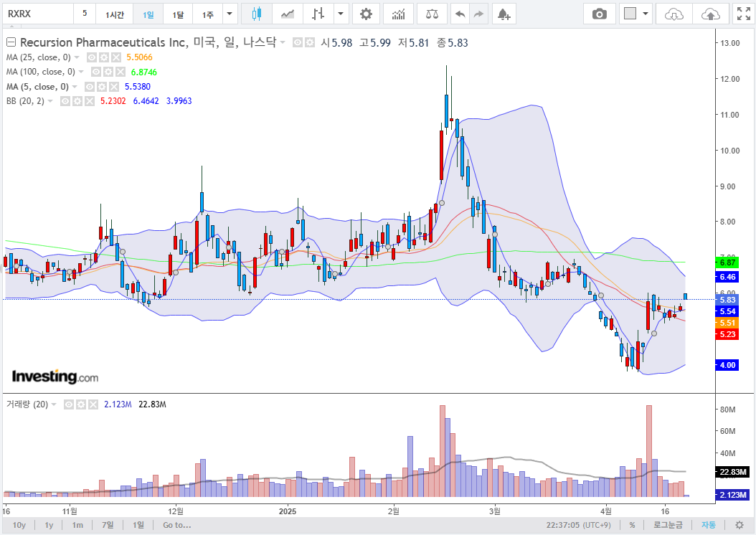Take chart snapshot camera icon
The width and height of the screenshot is (756, 535).
tap(600, 14)
